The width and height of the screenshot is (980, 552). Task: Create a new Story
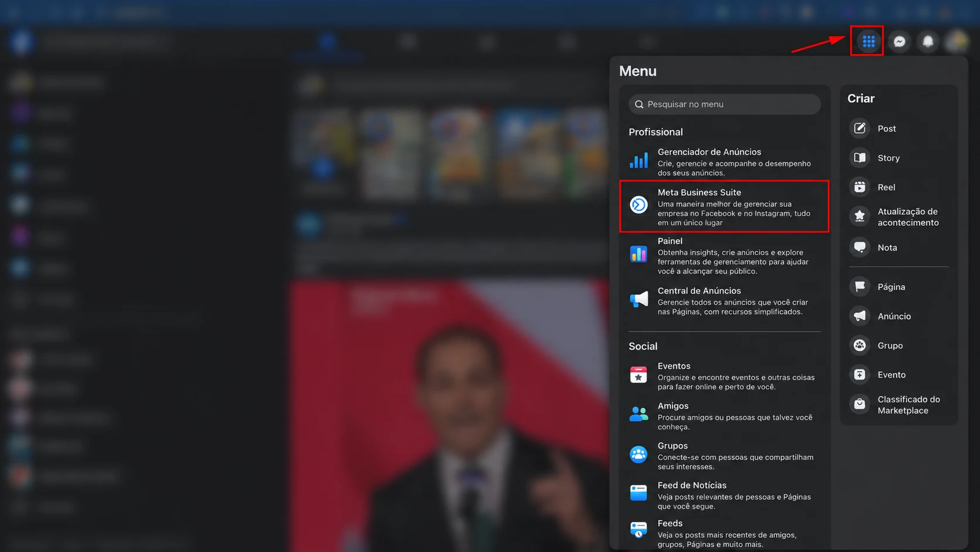coord(889,158)
